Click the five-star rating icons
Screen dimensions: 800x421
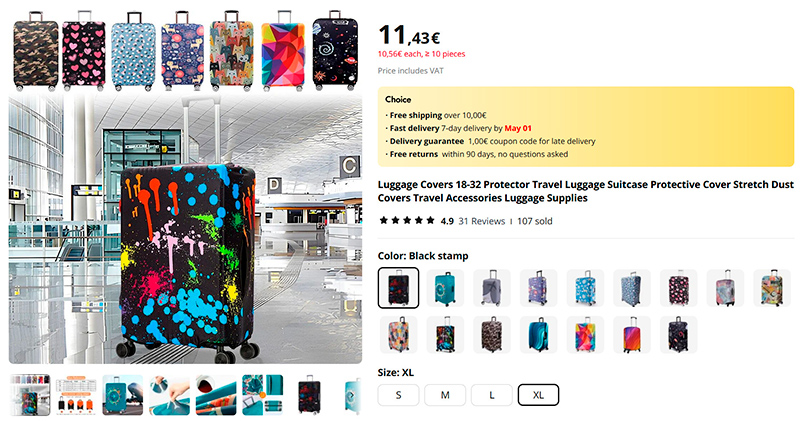(x=407, y=220)
